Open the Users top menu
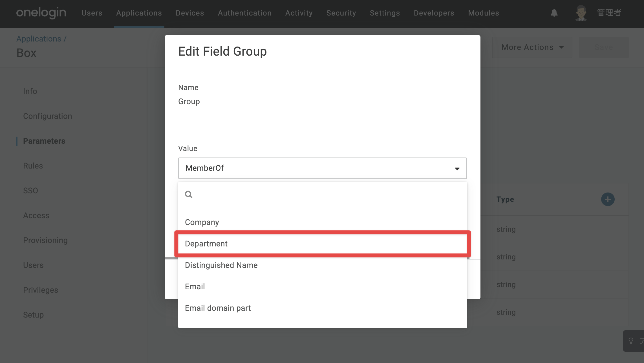Screen dimensions: 644x363 (92, 13)
